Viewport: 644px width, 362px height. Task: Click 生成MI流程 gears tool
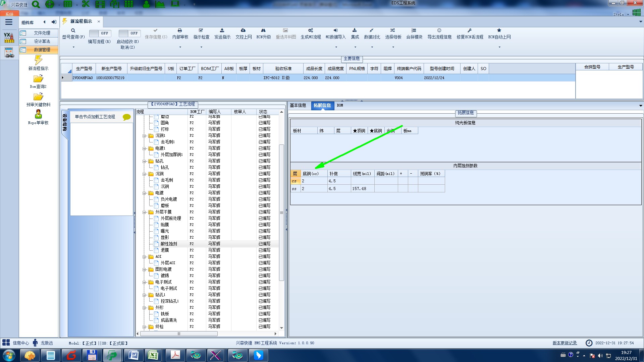coord(311,34)
